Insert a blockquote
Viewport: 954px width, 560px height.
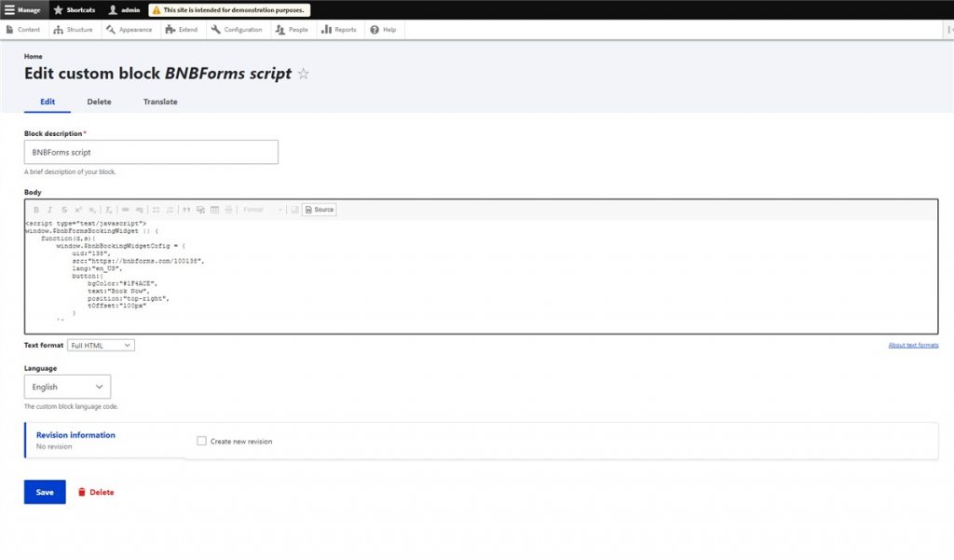[x=186, y=210]
